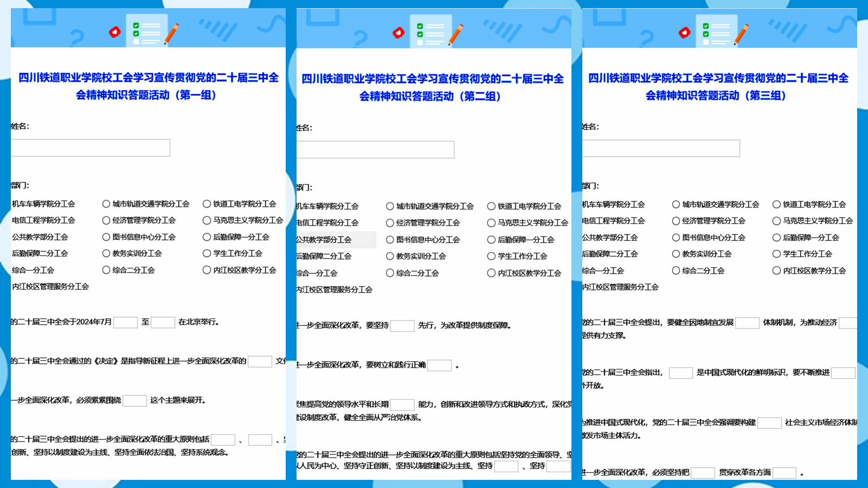This screenshot has width=868, height=488.
Task: Click the blank after 要坚持 in the second form
Action: click(x=402, y=325)
